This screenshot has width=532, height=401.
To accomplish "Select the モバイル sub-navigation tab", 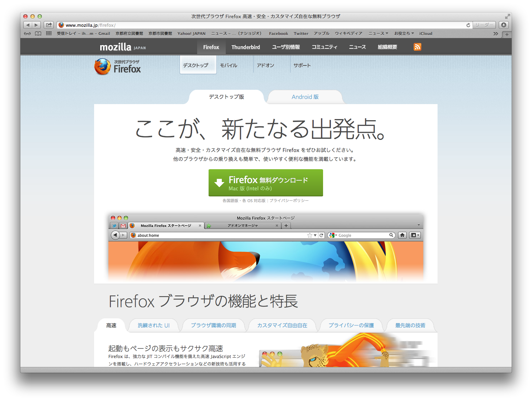I will tap(229, 65).
